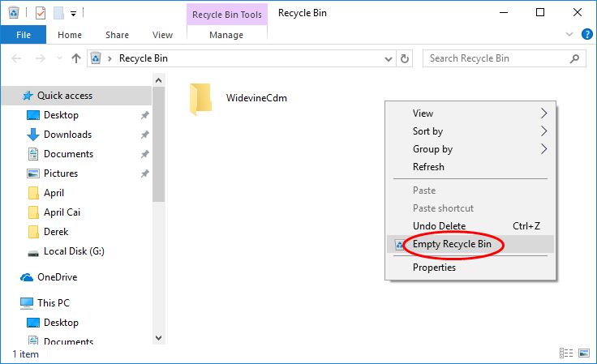
Task: Collapse the ribbon with the chevron
Action: (x=567, y=35)
